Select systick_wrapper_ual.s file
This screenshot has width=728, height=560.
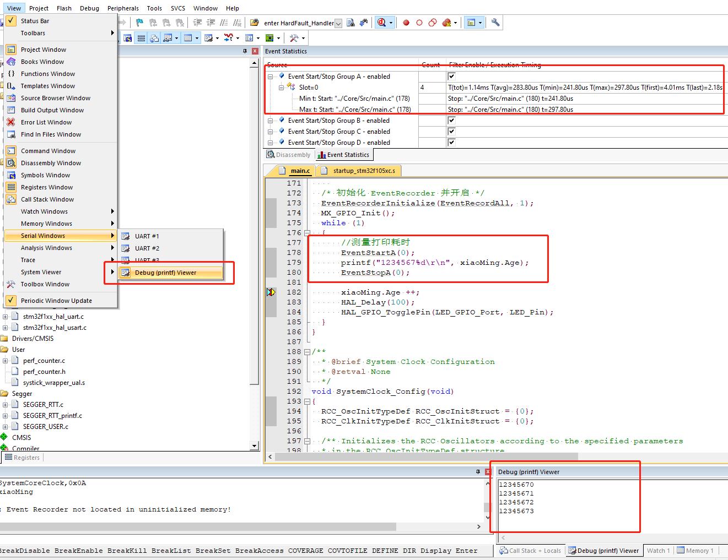coord(54,383)
